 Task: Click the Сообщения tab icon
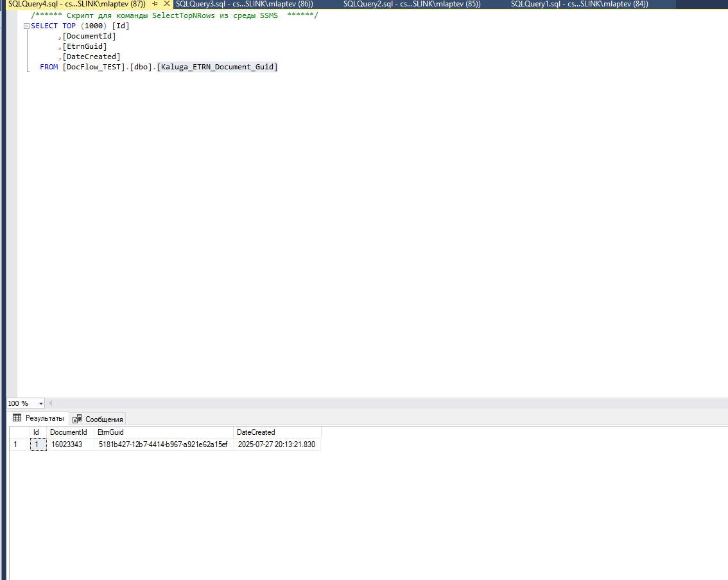(x=77, y=419)
